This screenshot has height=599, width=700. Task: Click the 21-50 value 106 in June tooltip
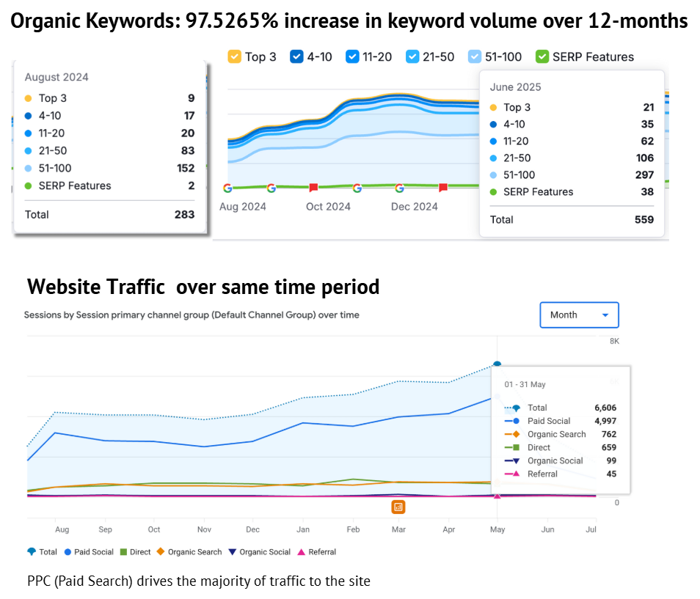coord(645,158)
